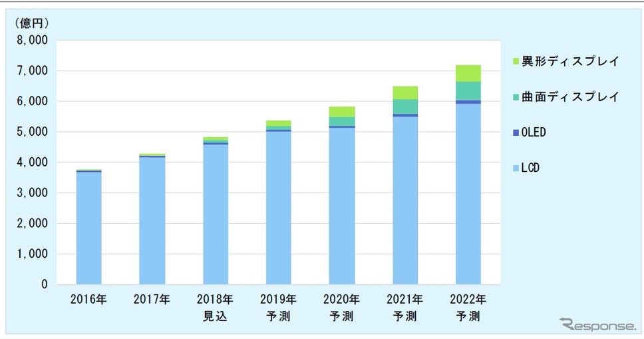
Task: Click the 2022年 teal curved display segment
Action: click(x=468, y=91)
